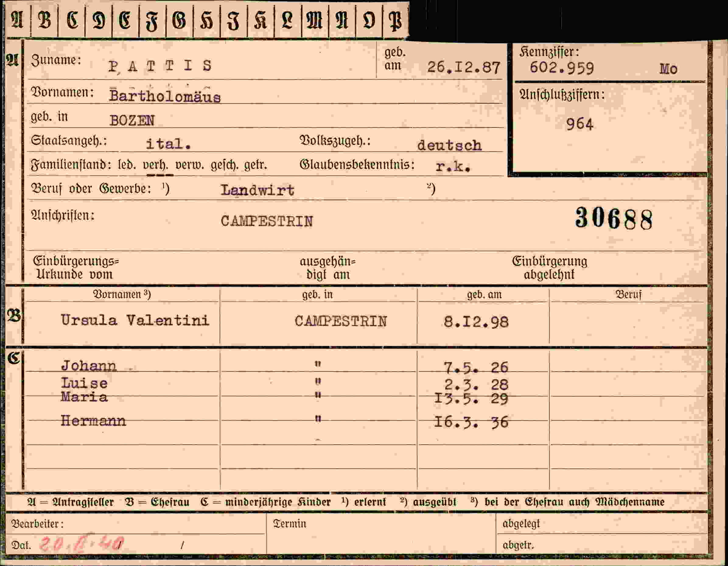The height and width of the screenshot is (566, 728).
Task: Click 'ausgehändigt am' label
Action: point(328,268)
